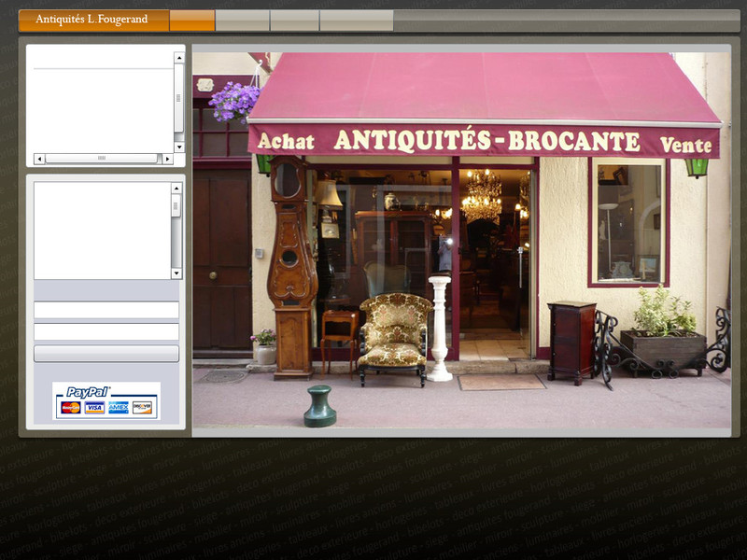This screenshot has height=560, width=747.
Task: Click the MasterCard card icon
Action: click(71, 408)
